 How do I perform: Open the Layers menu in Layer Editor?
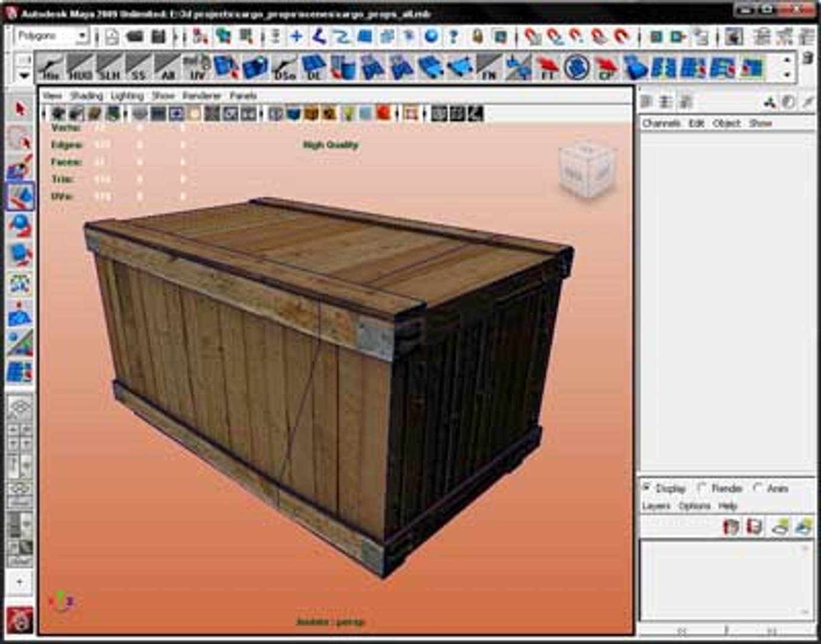point(656,506)
